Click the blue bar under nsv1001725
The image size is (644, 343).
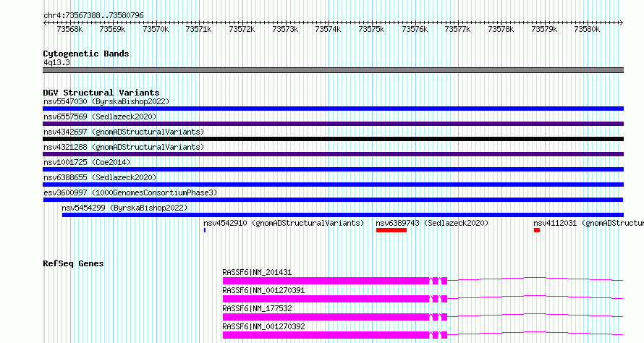click(333, 169)
